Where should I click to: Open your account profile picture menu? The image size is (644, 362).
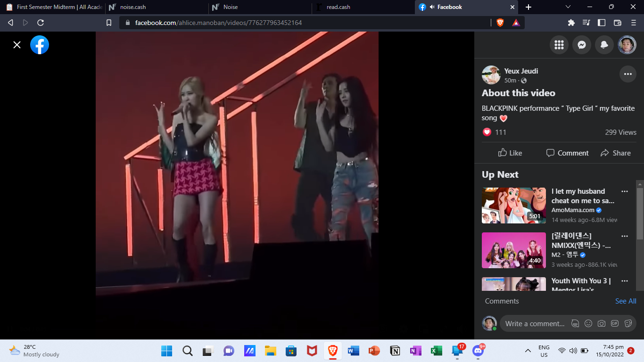pyautogui.click(x=627, y=45)
